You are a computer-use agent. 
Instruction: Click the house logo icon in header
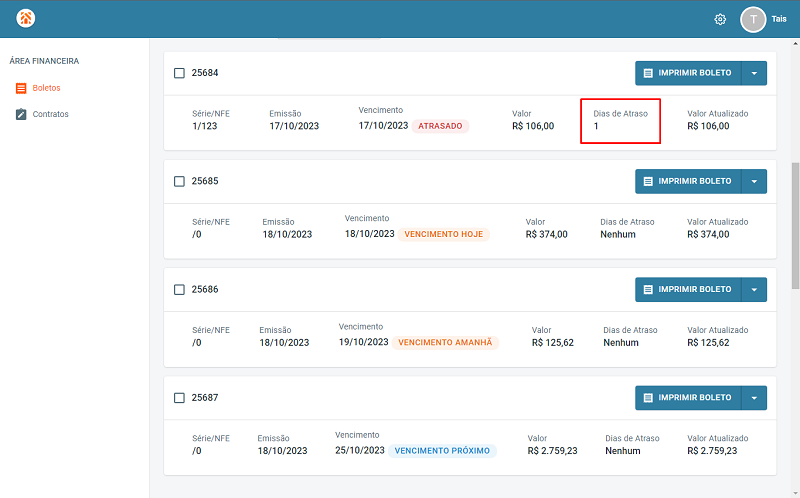coord(26,19)
